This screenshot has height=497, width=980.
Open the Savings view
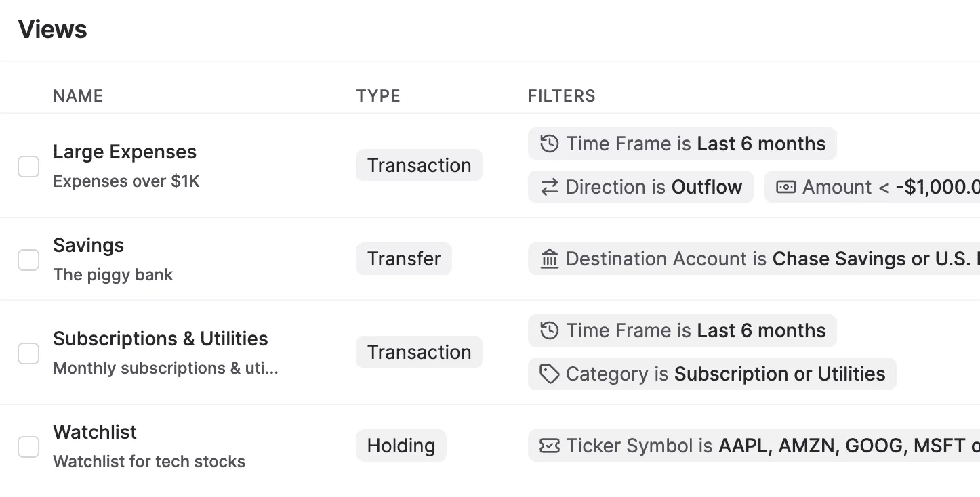[88, 245]
